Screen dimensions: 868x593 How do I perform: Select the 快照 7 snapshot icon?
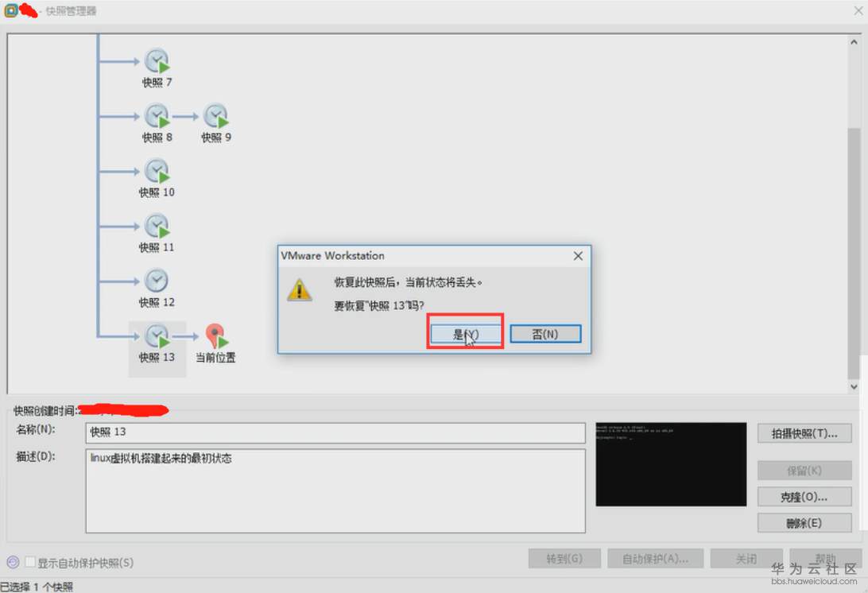(157, 61)
